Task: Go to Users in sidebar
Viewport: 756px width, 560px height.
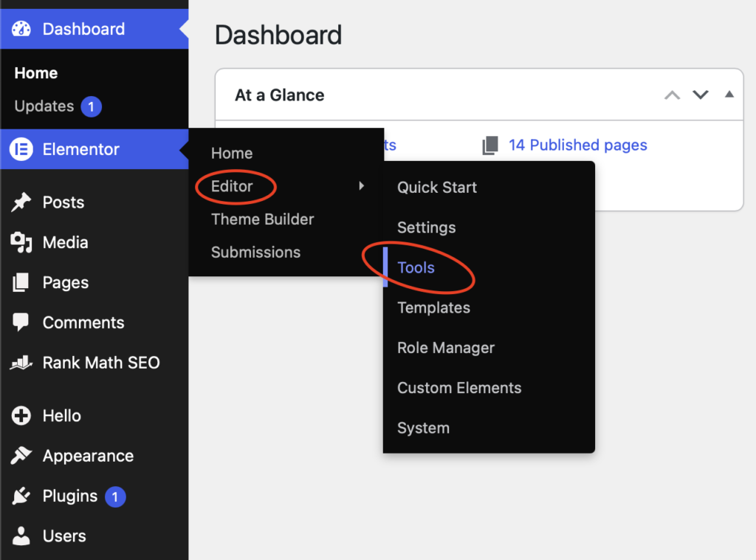Action: coord(64,536)
